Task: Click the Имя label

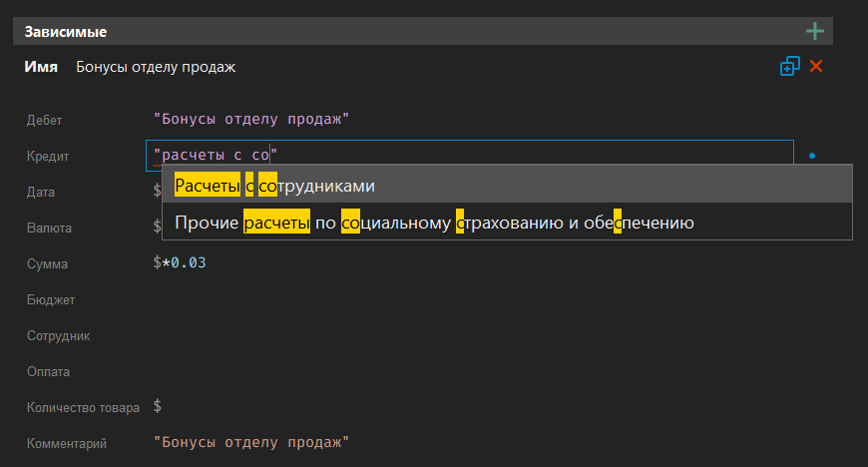Action: (41, 67)
